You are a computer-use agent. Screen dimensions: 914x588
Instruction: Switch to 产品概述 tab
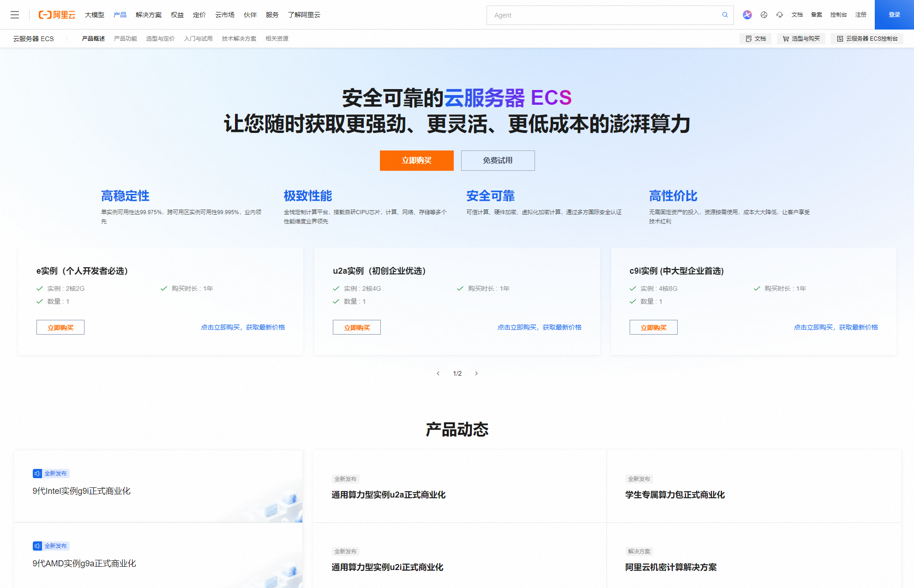click(93, 39)
